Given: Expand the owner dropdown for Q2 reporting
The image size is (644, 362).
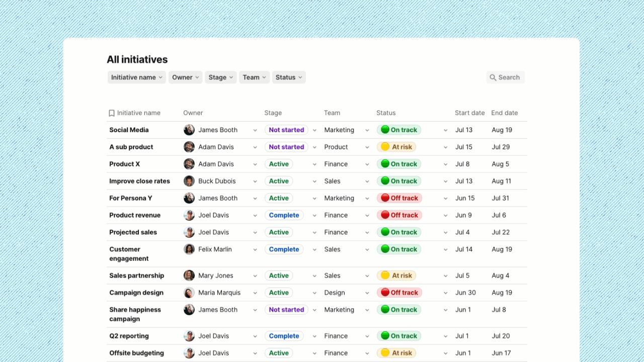Looking at the screenshot, I should 255,336.
